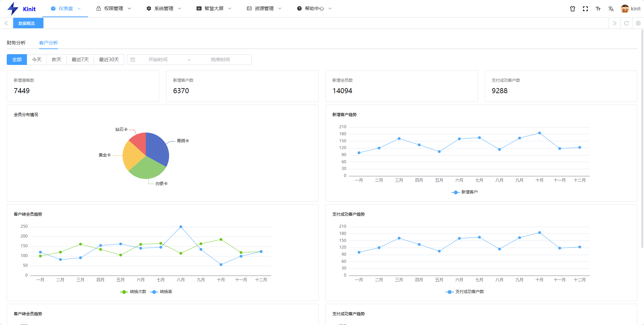
Task: Toggle the 转换率 legend series
Action: 161,292
